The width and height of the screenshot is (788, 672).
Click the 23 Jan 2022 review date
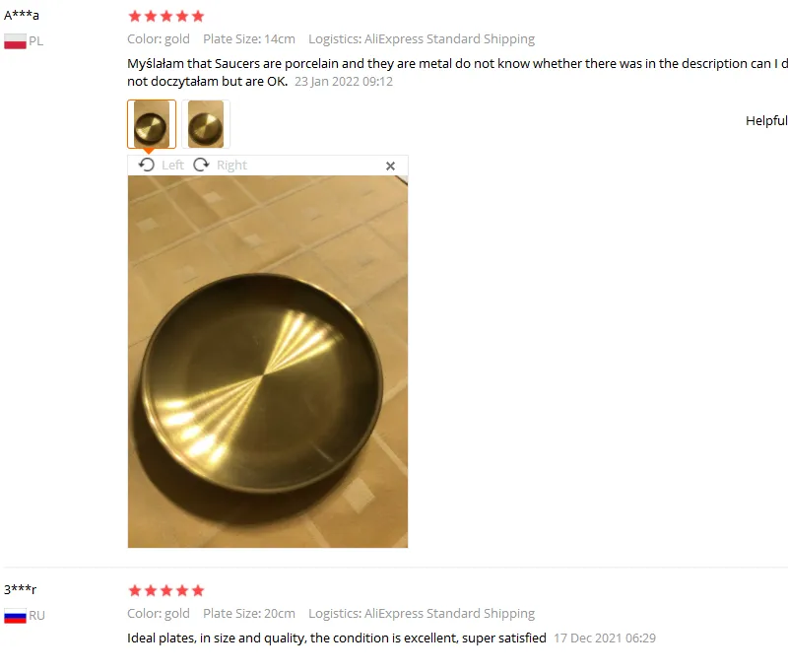pos(344,82)
